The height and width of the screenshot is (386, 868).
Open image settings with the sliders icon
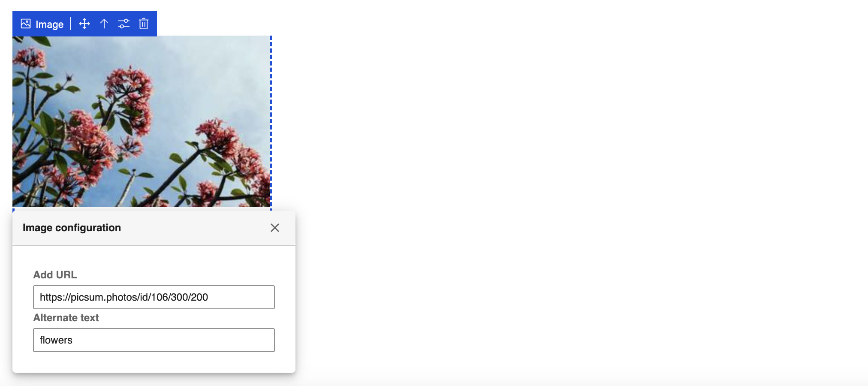(124, 24)
